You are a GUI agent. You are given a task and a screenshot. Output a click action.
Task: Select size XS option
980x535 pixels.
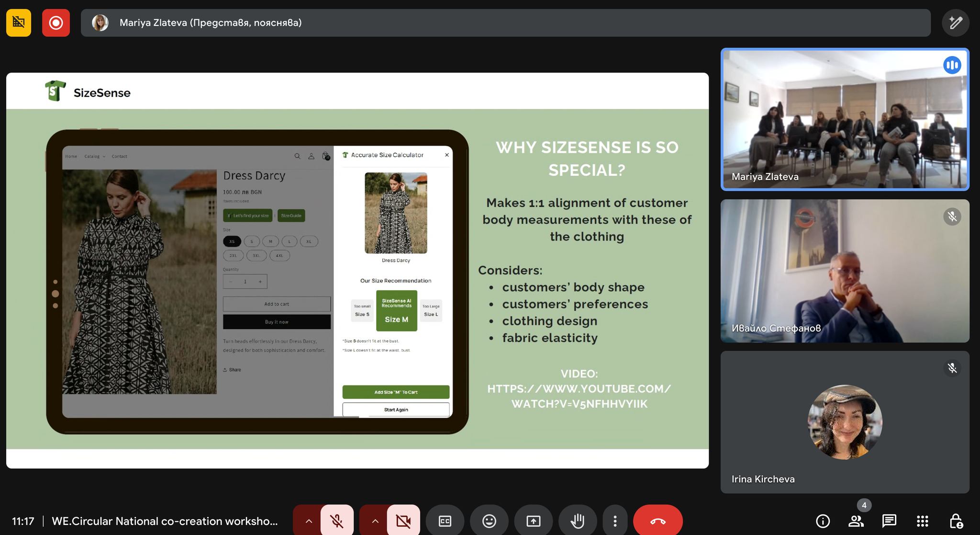[x=232, y=241]
